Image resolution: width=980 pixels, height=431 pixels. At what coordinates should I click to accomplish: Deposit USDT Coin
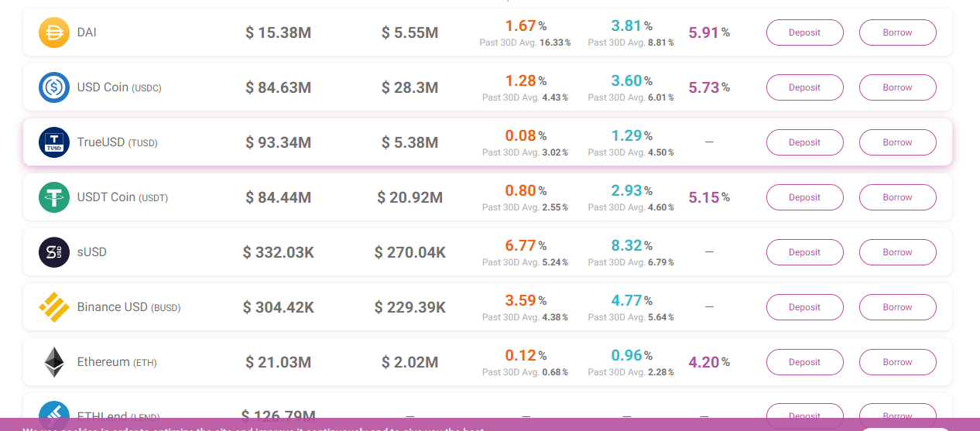pyautogui.click(x=805, y=197)
